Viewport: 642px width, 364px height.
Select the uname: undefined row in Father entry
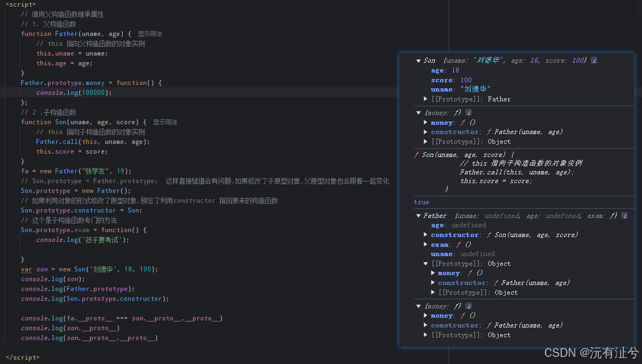click(x=463, y=254)
